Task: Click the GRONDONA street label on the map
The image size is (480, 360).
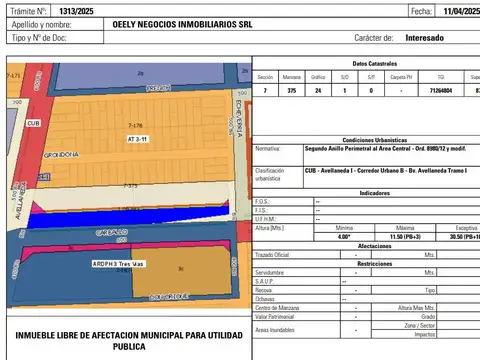Action: [61, 155]
